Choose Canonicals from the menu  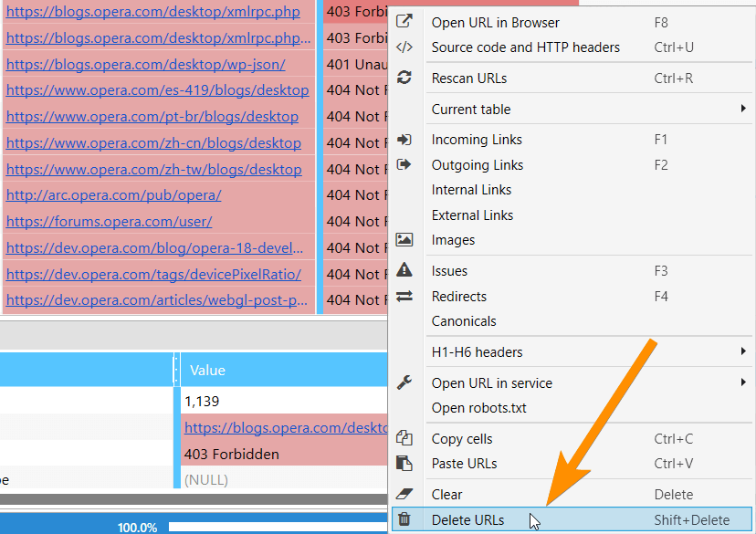tap(572, 321)
